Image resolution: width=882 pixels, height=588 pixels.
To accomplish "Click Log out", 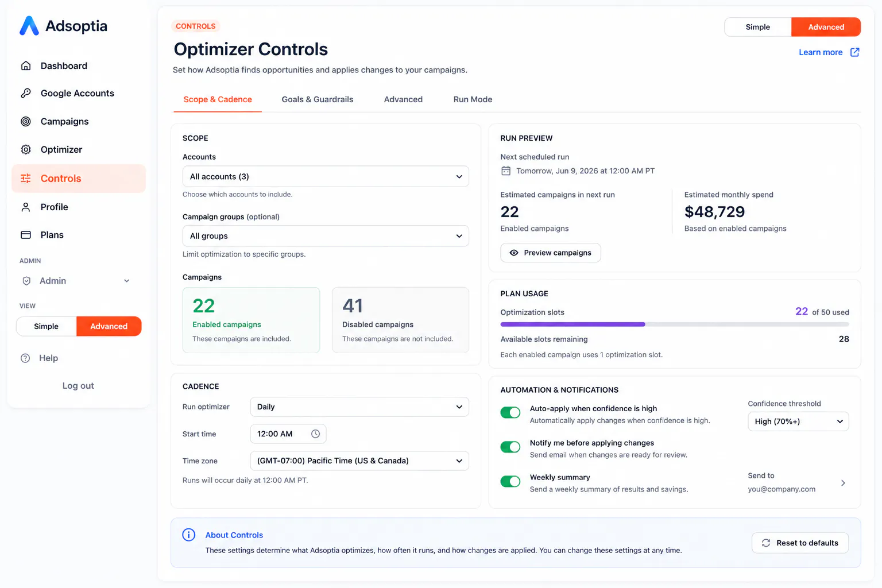I will tap(78, 386).
